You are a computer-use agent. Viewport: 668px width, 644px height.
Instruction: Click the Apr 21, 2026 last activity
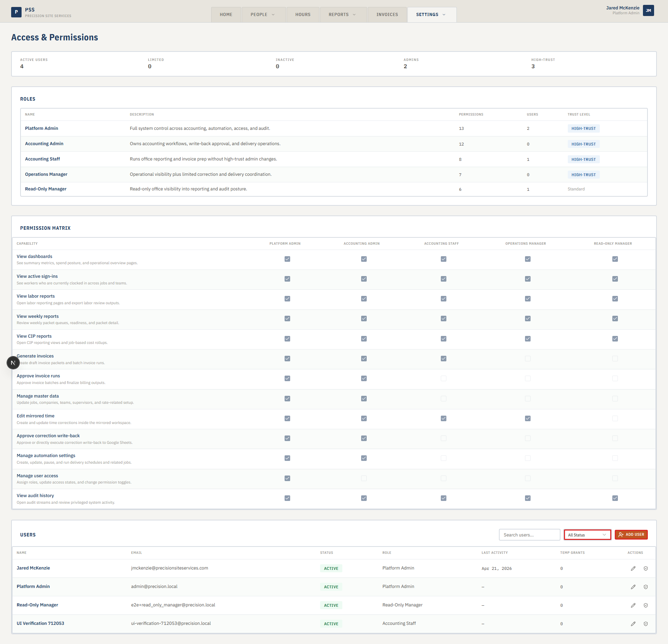(496, 568)
